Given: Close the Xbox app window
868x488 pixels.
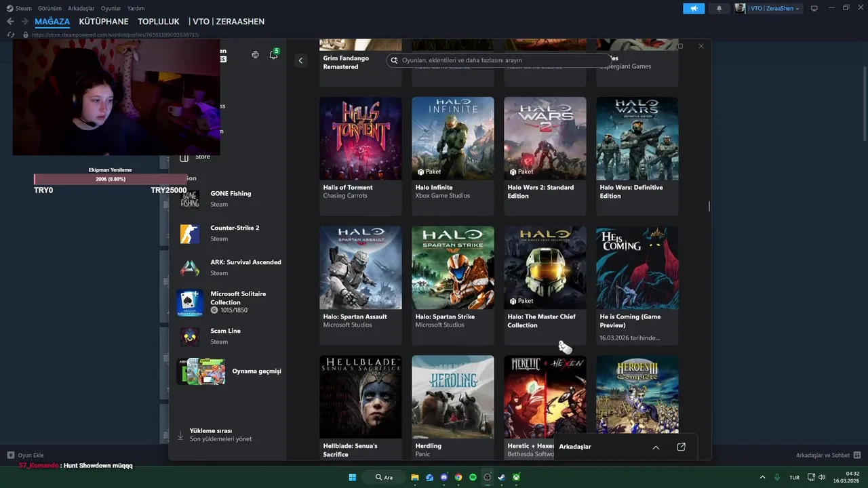Looking at the screenshot, I should (701, 46).
